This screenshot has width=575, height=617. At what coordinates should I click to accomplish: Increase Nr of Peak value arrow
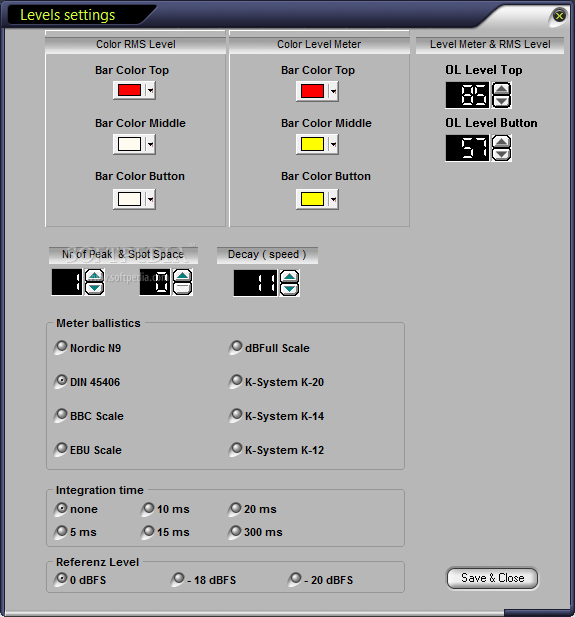pyautogui.click(x=94, y=275)
